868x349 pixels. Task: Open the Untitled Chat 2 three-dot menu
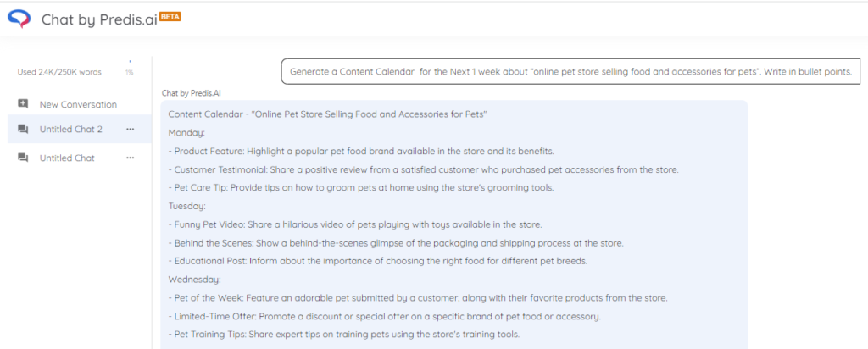pyautogui.click(x=130, y=130)
